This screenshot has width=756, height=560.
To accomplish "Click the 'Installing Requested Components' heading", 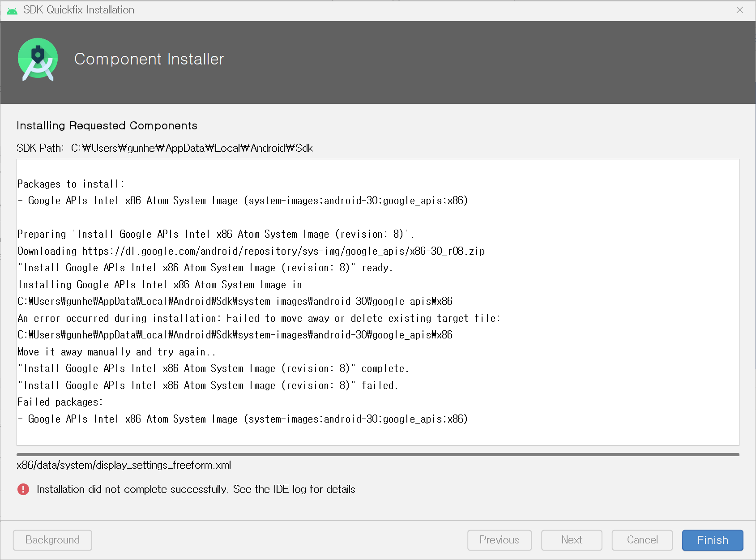I will [107, 126].
